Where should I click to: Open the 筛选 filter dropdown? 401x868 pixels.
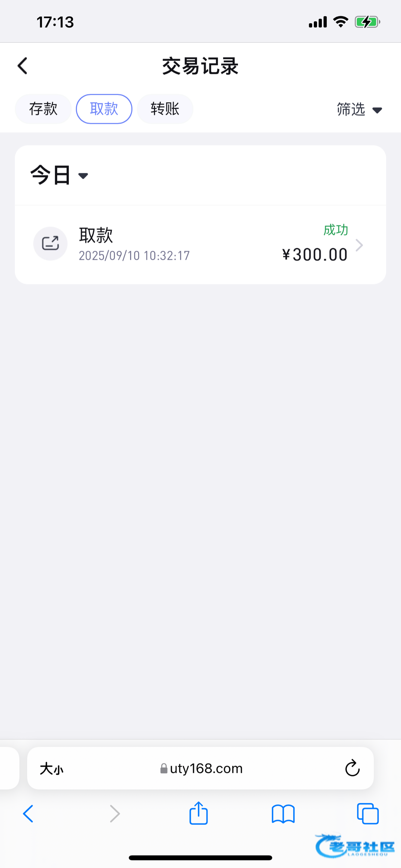click(x=359, y=109)
